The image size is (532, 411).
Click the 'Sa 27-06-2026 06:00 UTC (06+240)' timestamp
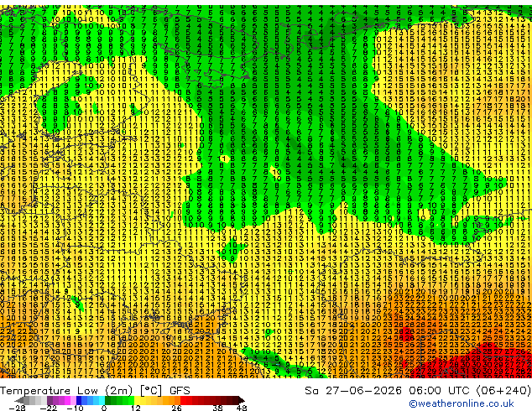click(x=418, y=391)
